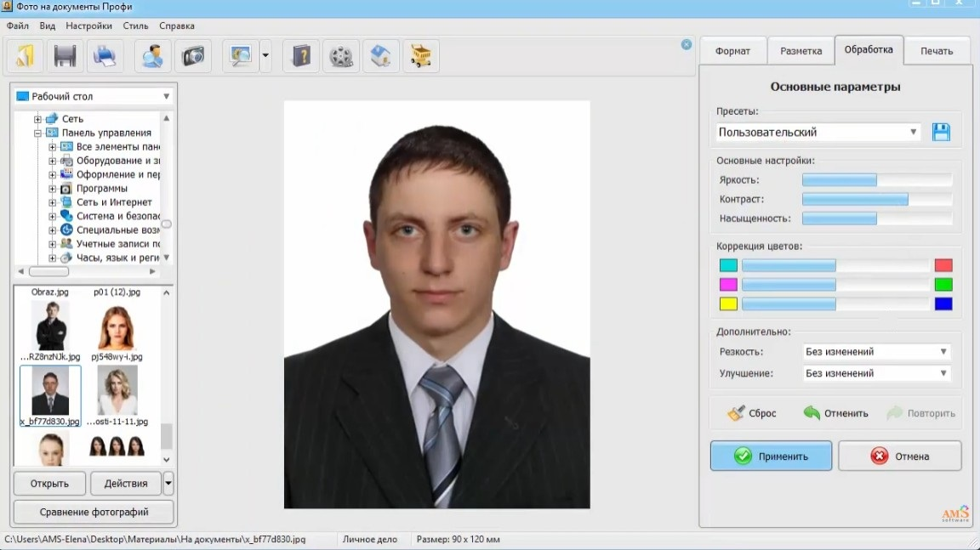
Task: Click the Отмена button
Action: click(x=899, y=456)
